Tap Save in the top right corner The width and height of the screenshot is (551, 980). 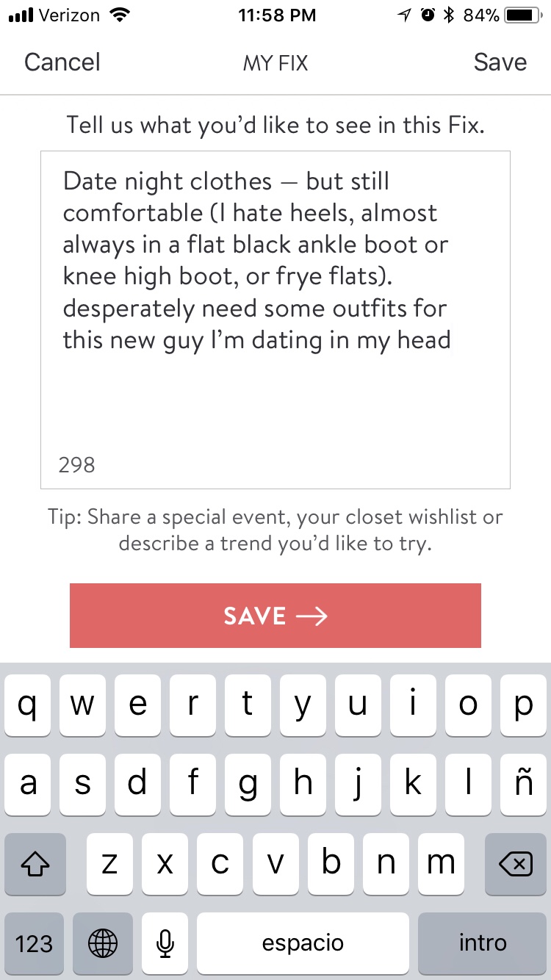tap(500, 62)
